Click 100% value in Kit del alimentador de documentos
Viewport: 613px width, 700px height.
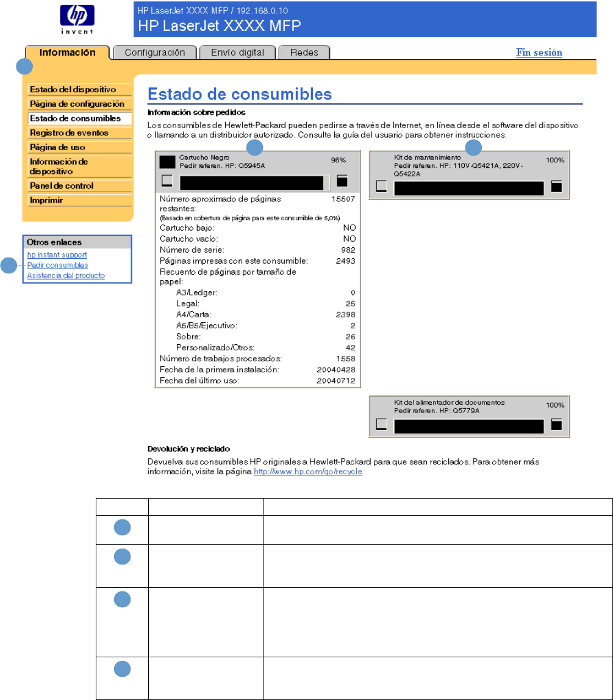[555, 405]
